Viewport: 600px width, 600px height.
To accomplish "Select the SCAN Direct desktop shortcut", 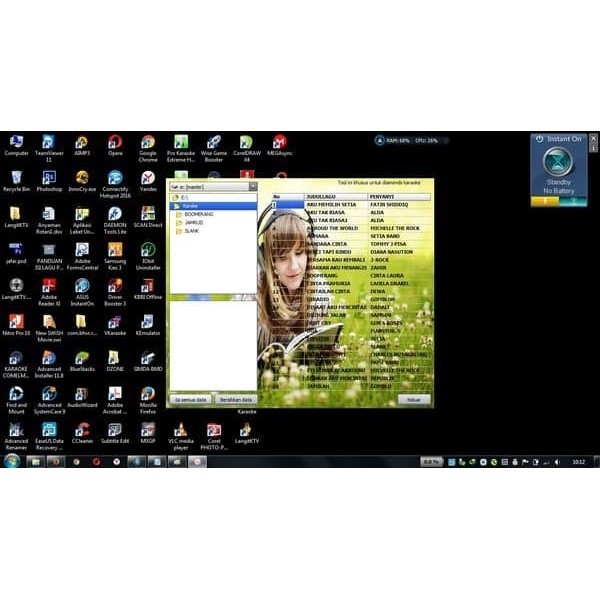I will pos(148,217).
